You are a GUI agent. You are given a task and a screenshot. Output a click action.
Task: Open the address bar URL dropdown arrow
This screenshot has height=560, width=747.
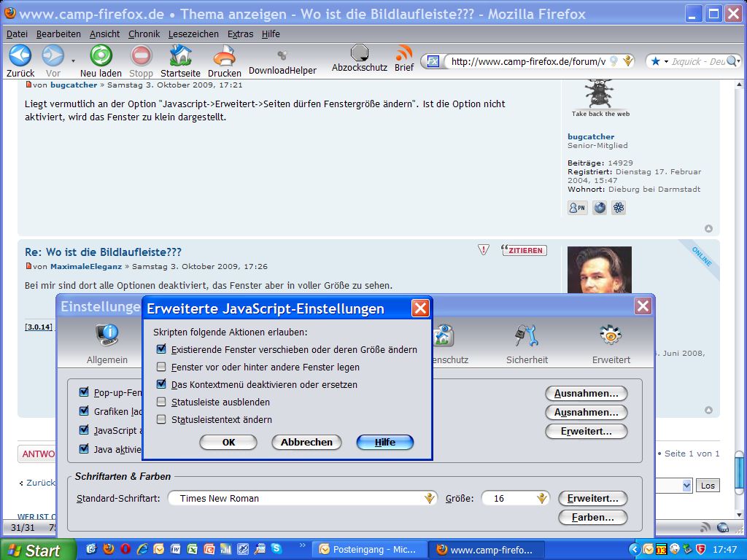(628, 61)
